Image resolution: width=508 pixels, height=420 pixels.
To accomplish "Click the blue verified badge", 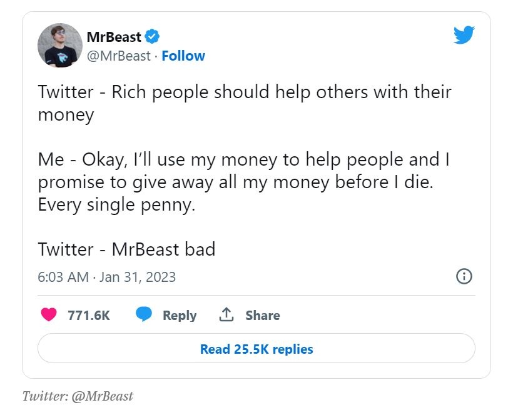I will [153, 36].
